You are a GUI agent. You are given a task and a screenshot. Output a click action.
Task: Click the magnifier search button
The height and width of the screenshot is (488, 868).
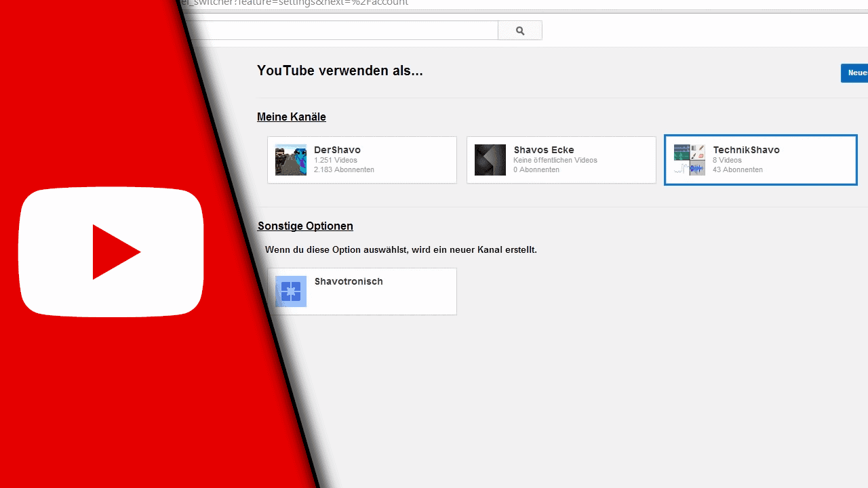point(520,30)
